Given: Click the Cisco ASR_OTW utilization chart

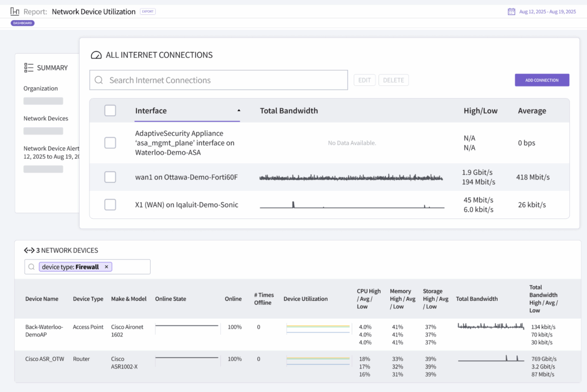Looking at the screenshot, I should click(x=318, y=360).
